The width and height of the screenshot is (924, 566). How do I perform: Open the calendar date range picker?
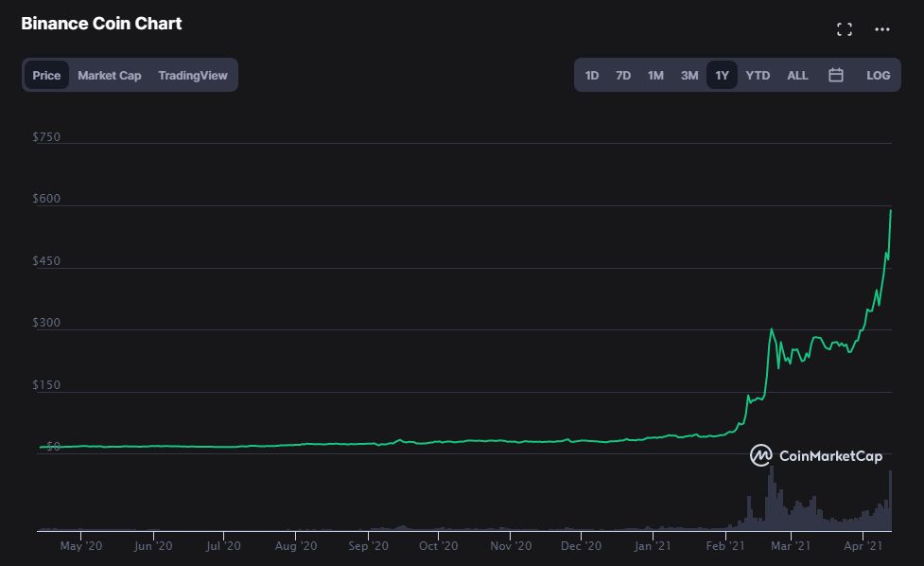pyautogui.click(x=836, y=75)
